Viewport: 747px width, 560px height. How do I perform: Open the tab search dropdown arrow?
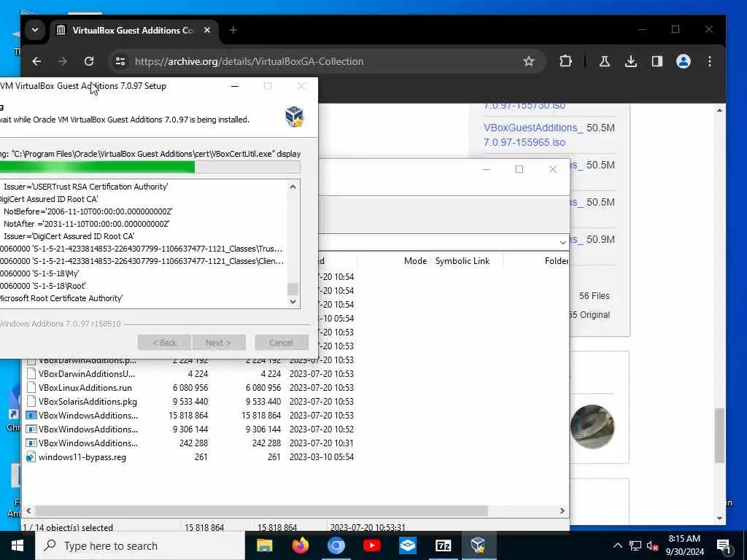click(35, 30)
